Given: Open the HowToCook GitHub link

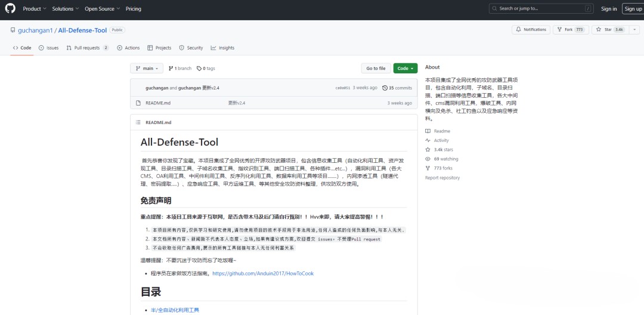Looking at the screenshot, I should (x=262, y=273).
